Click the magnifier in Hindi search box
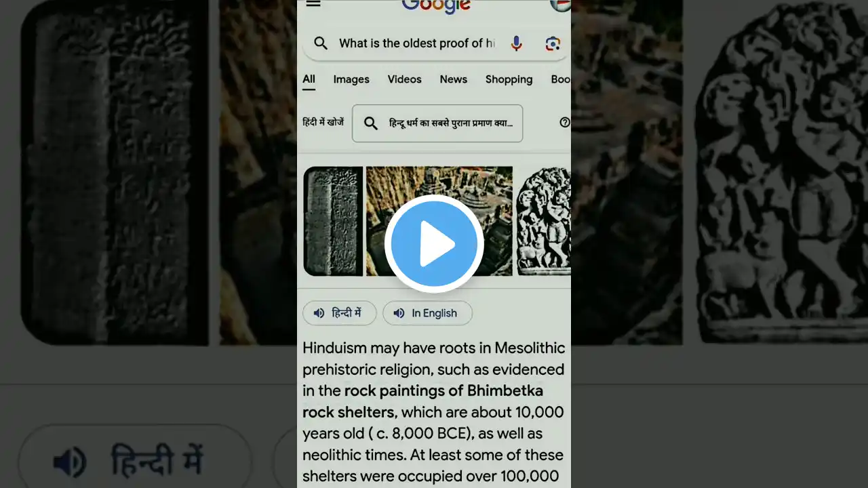 pos(371,123)
